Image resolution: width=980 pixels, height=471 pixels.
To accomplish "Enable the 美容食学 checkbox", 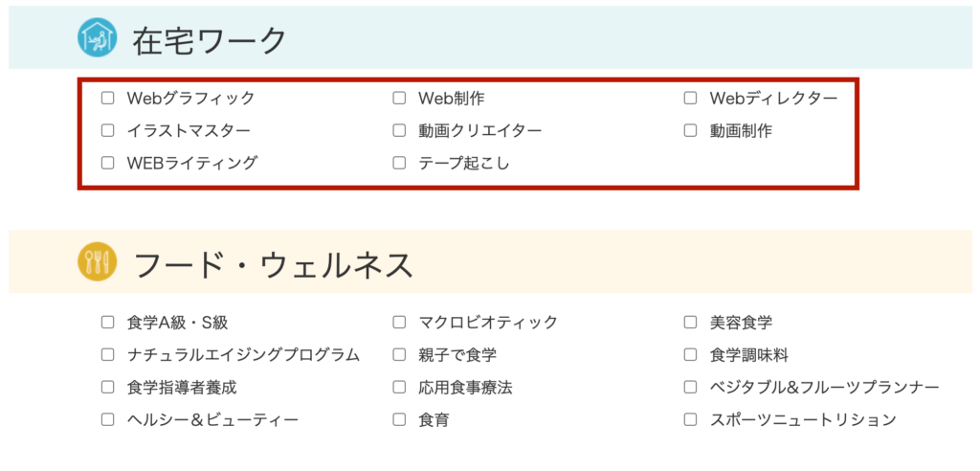I will 690,323.
